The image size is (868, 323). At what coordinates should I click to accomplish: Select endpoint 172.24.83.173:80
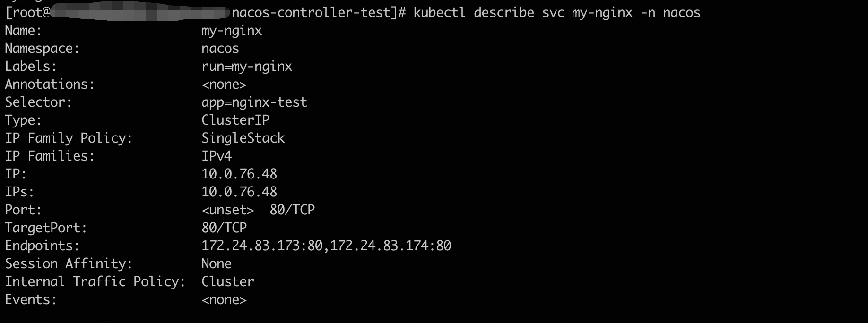point(262,246)
